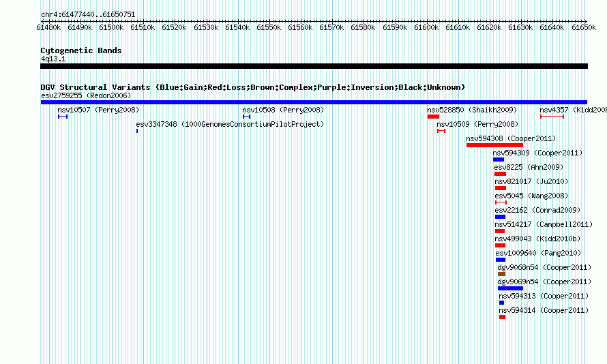The image size is (607, 364).
Task: Click the Cytogenetic Bands track title
Action: point(81,50)
